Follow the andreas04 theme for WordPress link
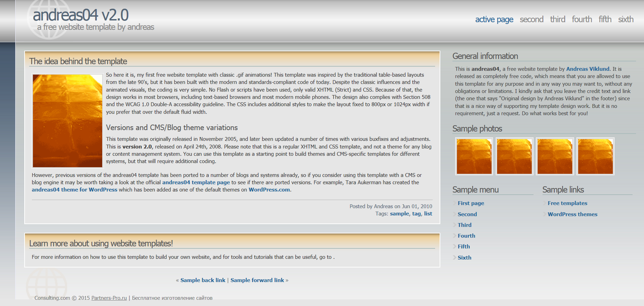The width and height of the screenshot is (644, 306). point(74,190)
